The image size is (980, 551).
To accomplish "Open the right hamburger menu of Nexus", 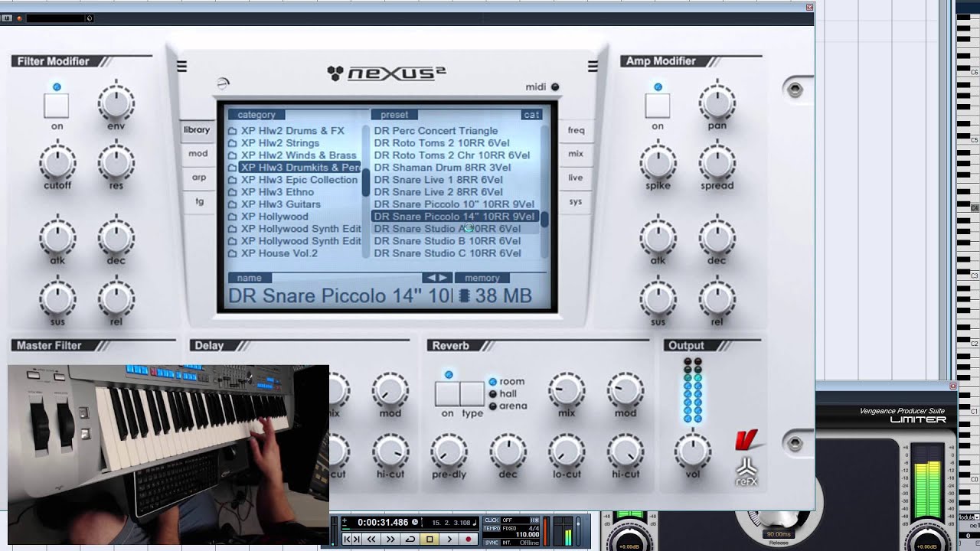I will 593,67.
